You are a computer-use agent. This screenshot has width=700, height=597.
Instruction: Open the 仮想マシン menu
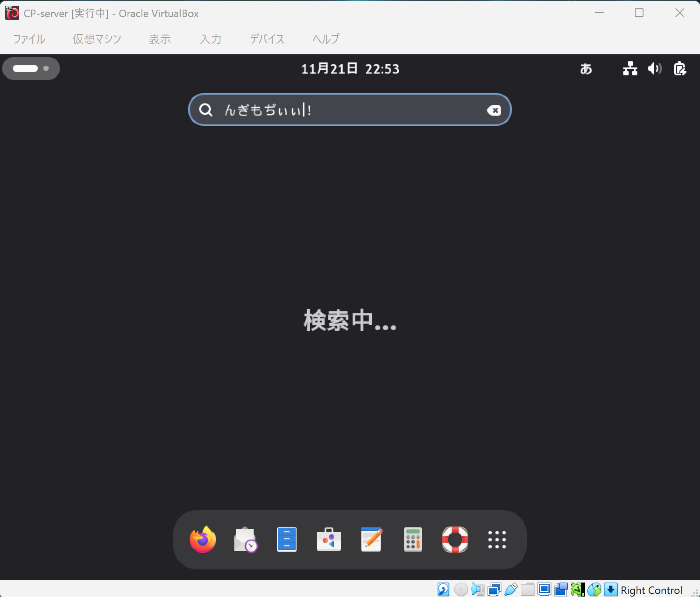coord(97,39)
